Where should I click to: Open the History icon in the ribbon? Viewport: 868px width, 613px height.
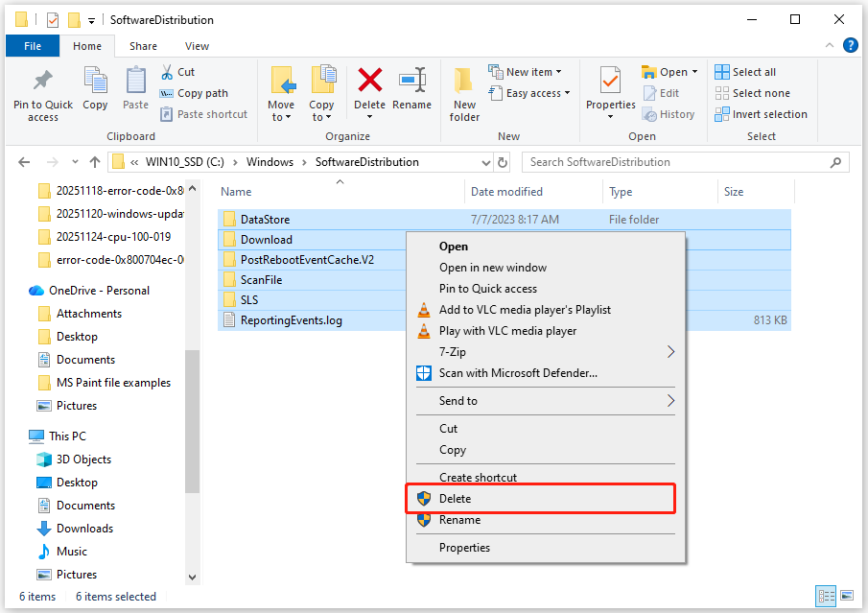click(671, 113)
